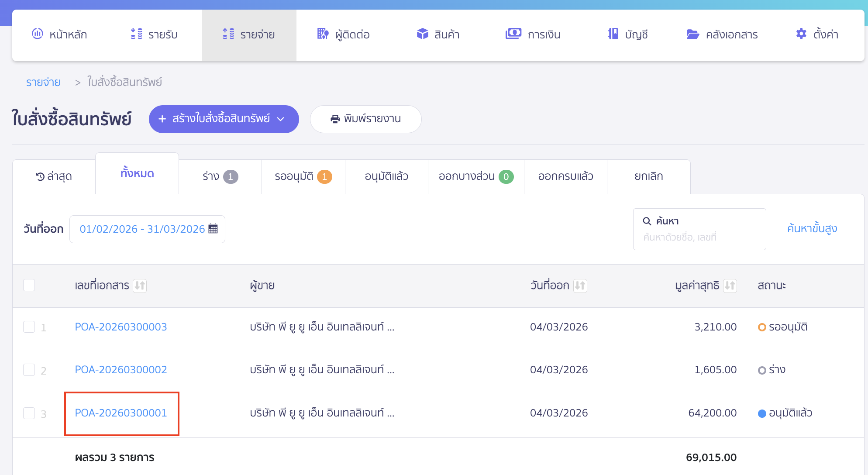Check the box for row POA-20260300002

[29, 370]
